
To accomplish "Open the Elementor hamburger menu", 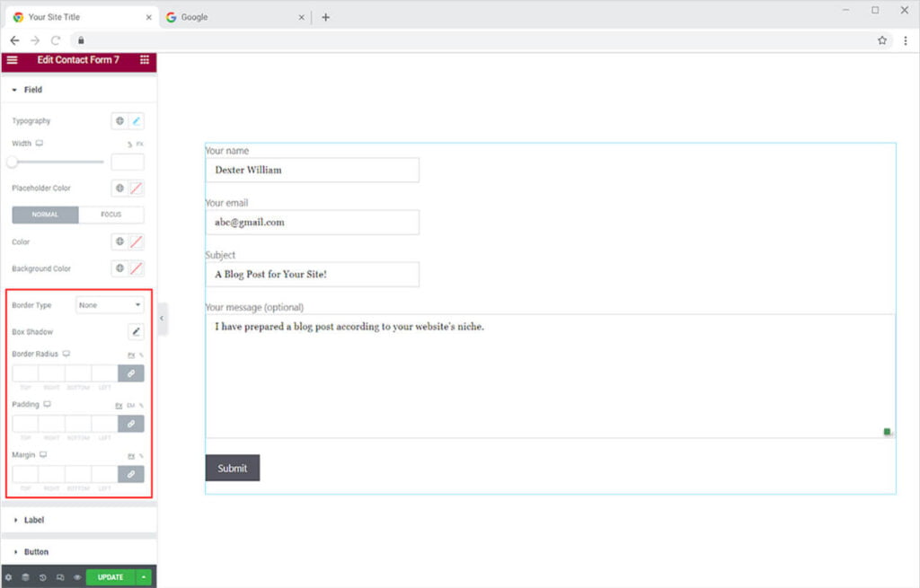I will (12, 60).
